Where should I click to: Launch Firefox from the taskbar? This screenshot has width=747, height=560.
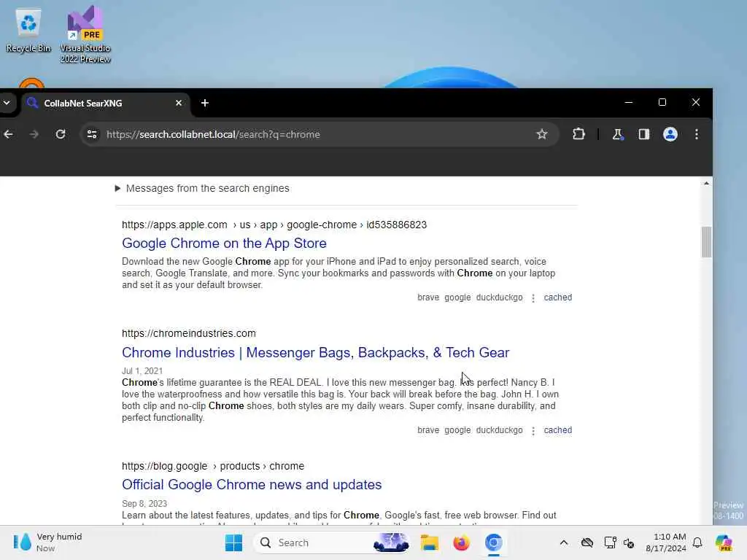point(461,542)
